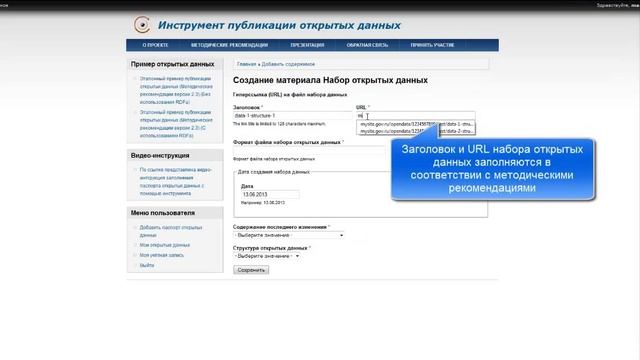
Task: Pick second URL suggestion ending data-2-stru
Action: [x=416, y=131]
